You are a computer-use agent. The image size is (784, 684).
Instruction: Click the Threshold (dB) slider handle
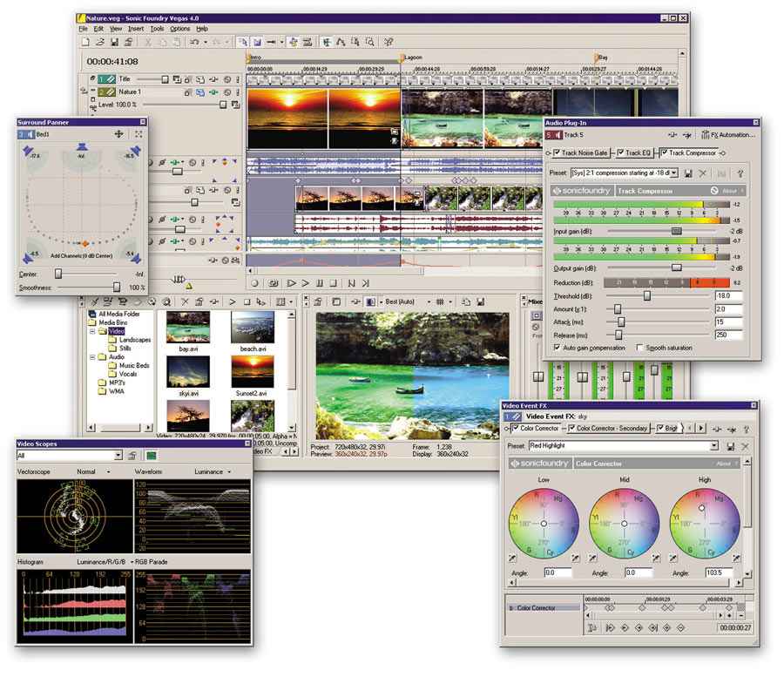646,295
